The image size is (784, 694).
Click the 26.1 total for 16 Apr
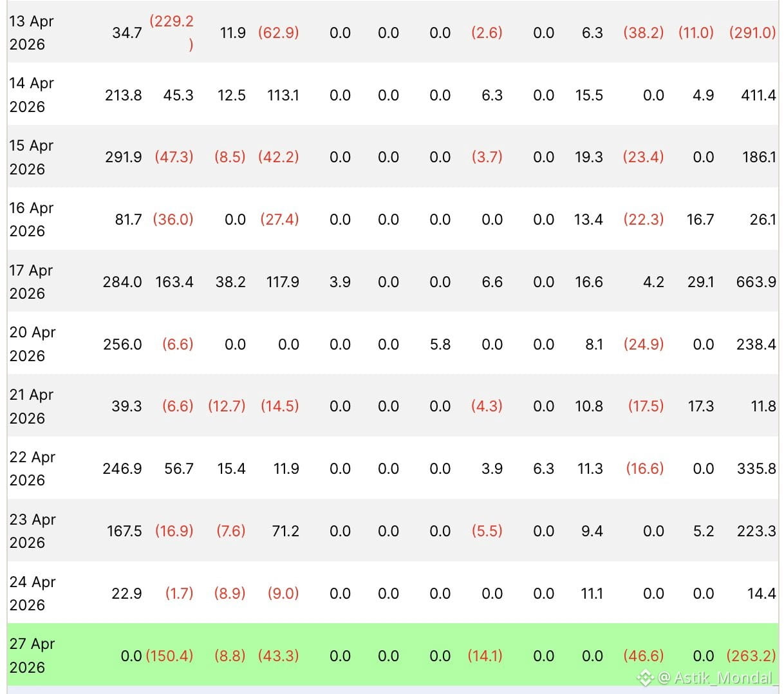763,220
